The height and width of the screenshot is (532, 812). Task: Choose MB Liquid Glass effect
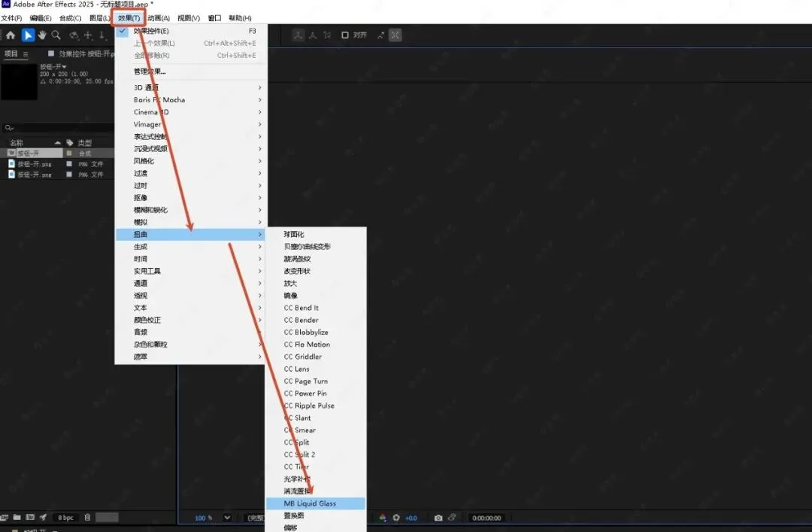click(x=315, y=503)
